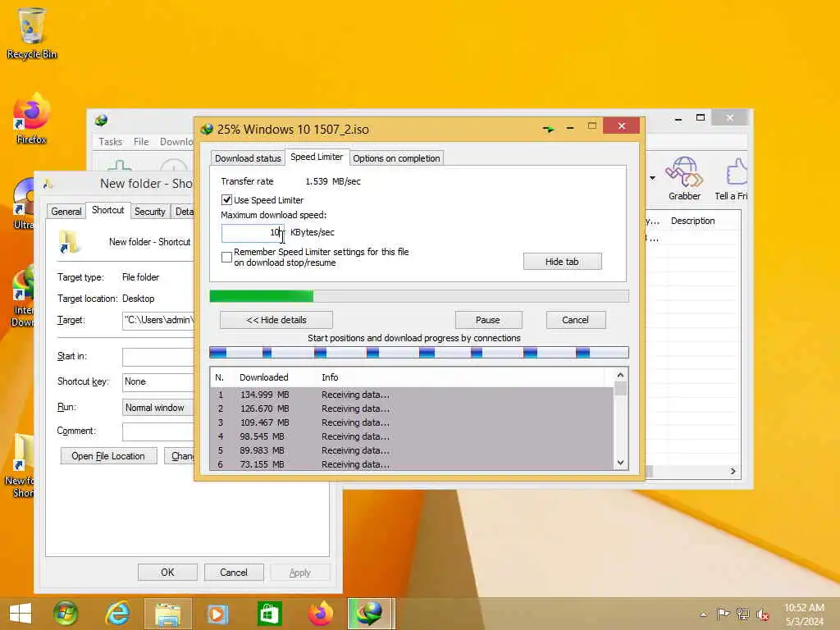840x630 pixels.
Task: Open Details tab in Properties dialog
Action: (x=184, y=212)
